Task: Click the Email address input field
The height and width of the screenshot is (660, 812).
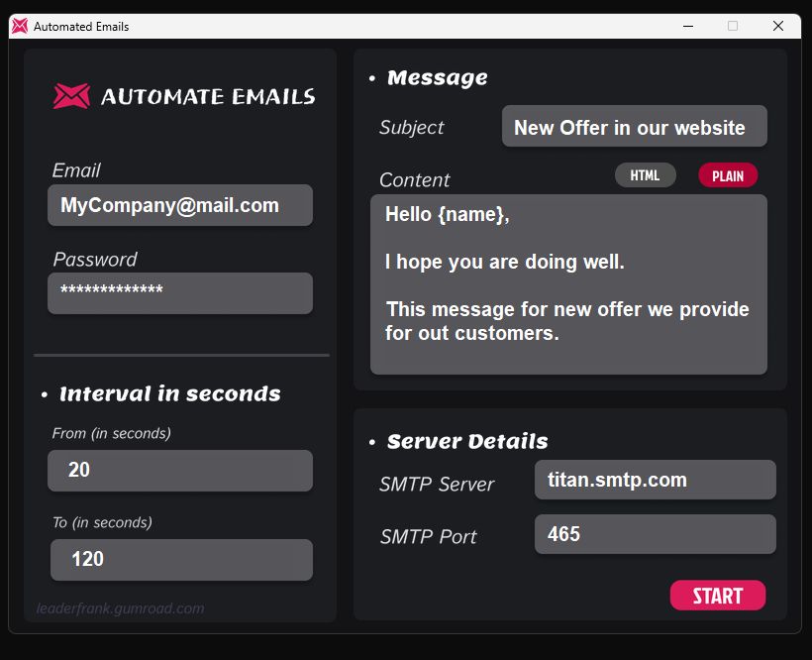Action: 179,204
